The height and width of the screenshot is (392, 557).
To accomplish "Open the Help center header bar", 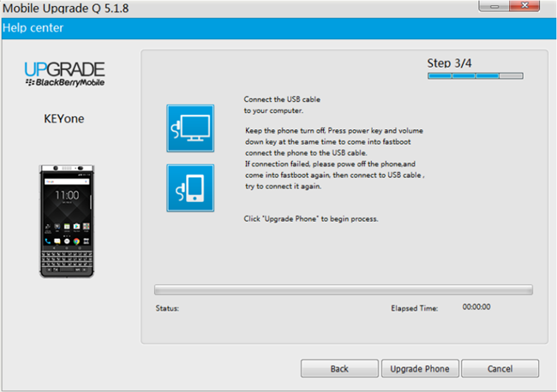I will (x=278, y=28).
